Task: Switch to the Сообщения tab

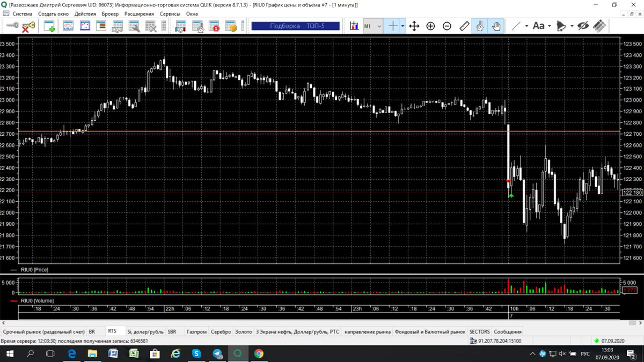Action: tap(508, 332)
